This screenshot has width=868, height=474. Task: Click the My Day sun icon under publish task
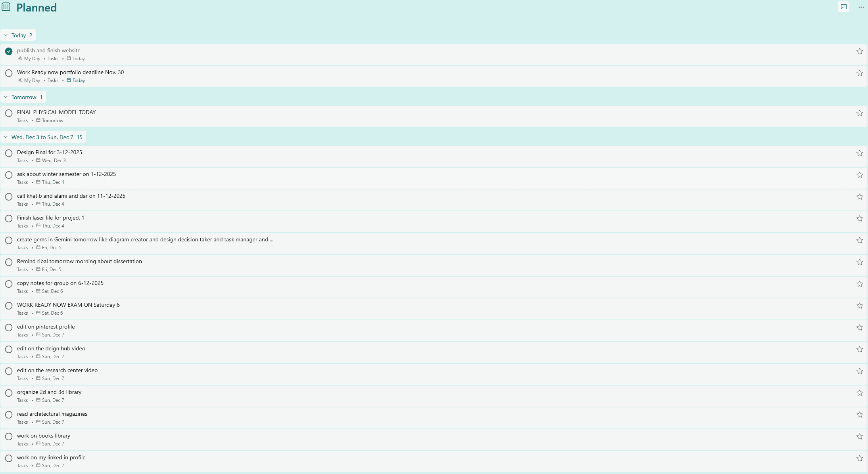pyautogui.click(x=20, y=58)
